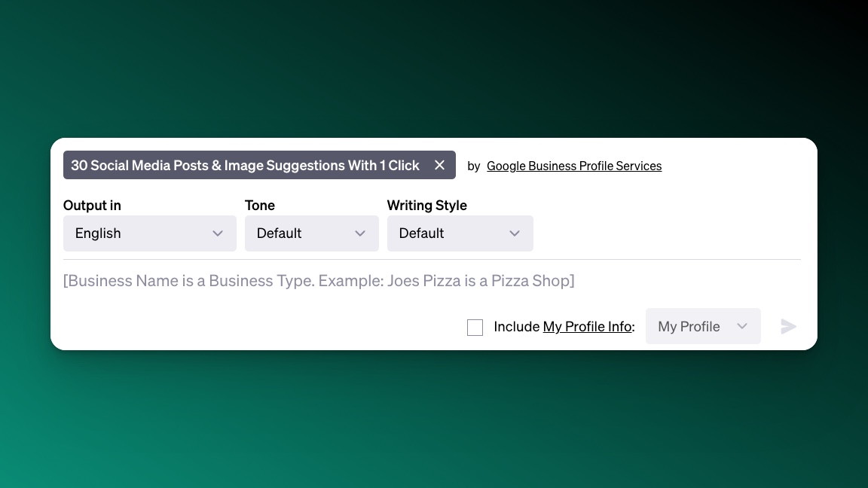The width and height of the screenshot is (868, 488).
Task: Click the English label in the language box
Action: [x=97, y=233]
